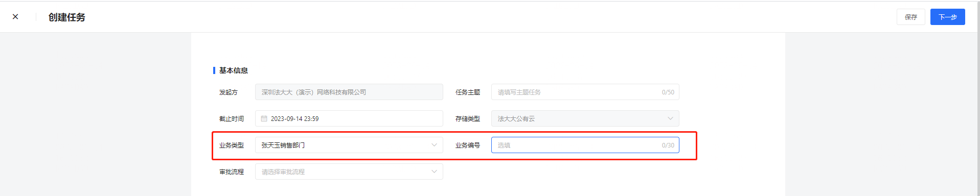
Task: Click the 创建任务 page title
Action: click(67, 17)
